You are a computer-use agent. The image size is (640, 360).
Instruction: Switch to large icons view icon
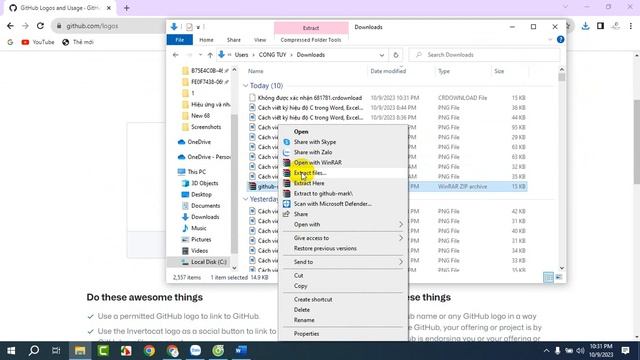pyautogui.click(x=559, y=278)
